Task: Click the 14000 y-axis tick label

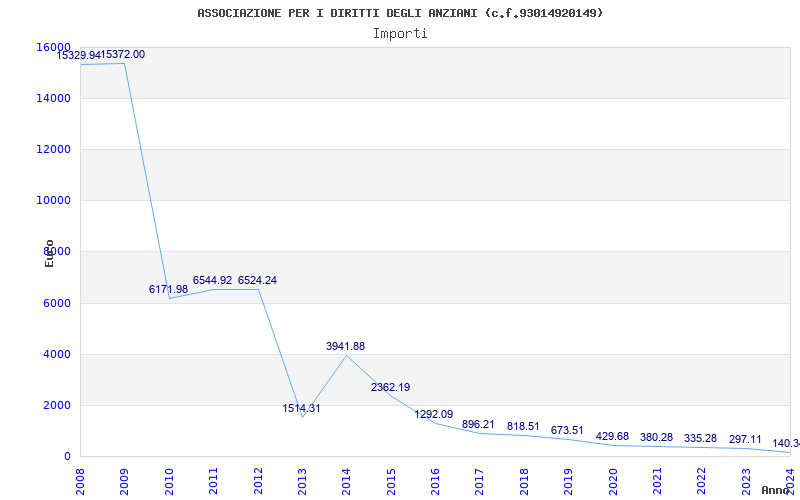Action: pyautogui.click(x=54, y=98)
